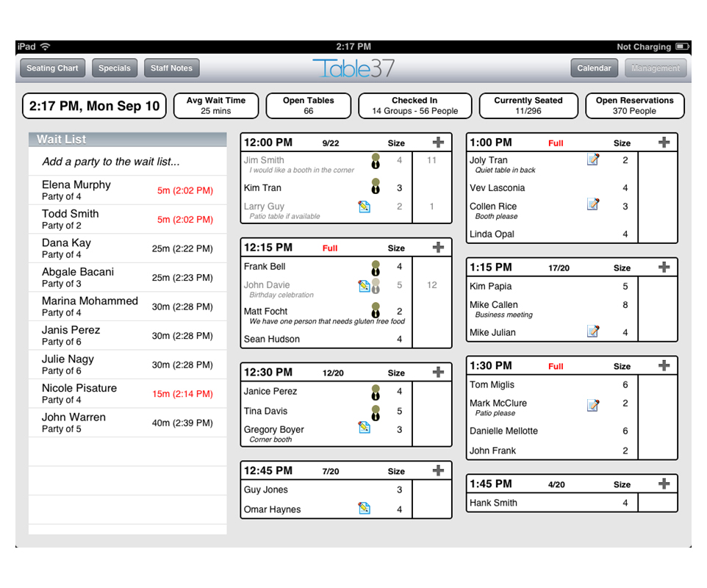Add a reservation to the 1:00 PM slot

[x=664, y=143]
